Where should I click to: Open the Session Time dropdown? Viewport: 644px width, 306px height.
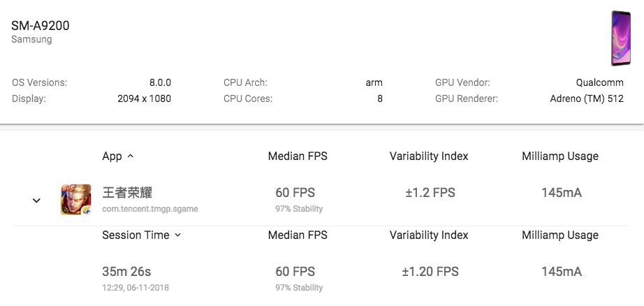tap(142, 235)
